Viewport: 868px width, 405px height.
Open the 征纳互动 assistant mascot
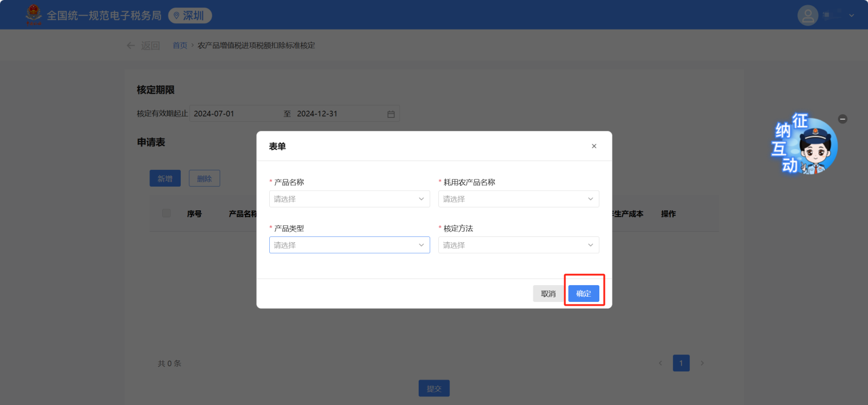point(805,145)
